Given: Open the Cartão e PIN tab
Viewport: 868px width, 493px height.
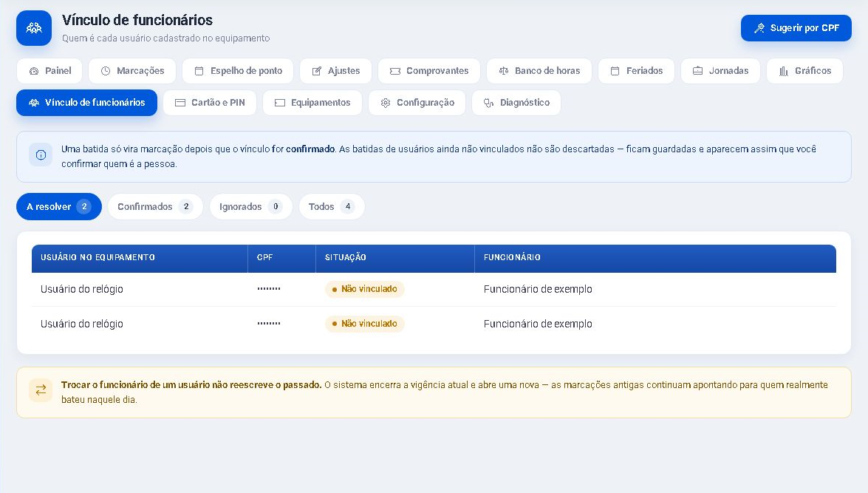Looking at the screenshot, I should [210, 103].
